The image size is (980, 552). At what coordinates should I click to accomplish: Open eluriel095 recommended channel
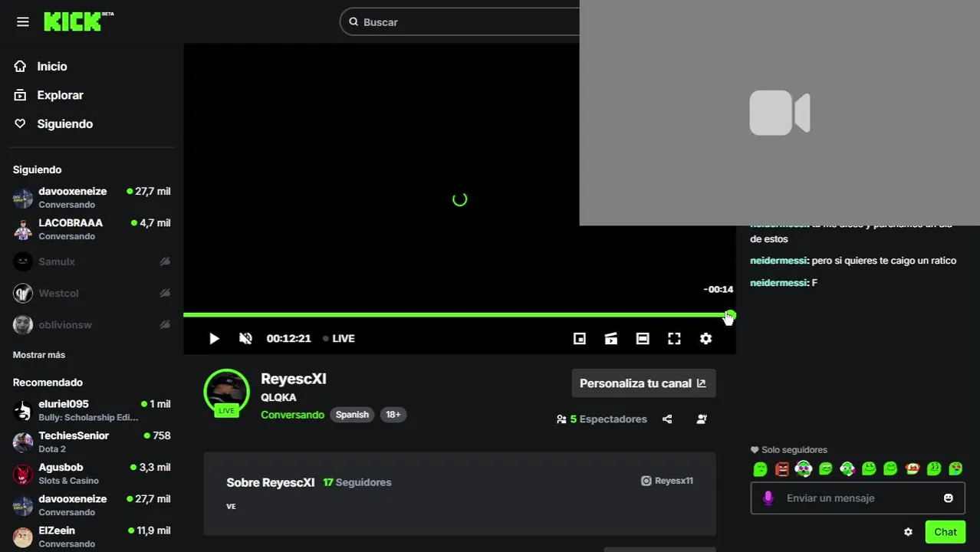point(92,410)
